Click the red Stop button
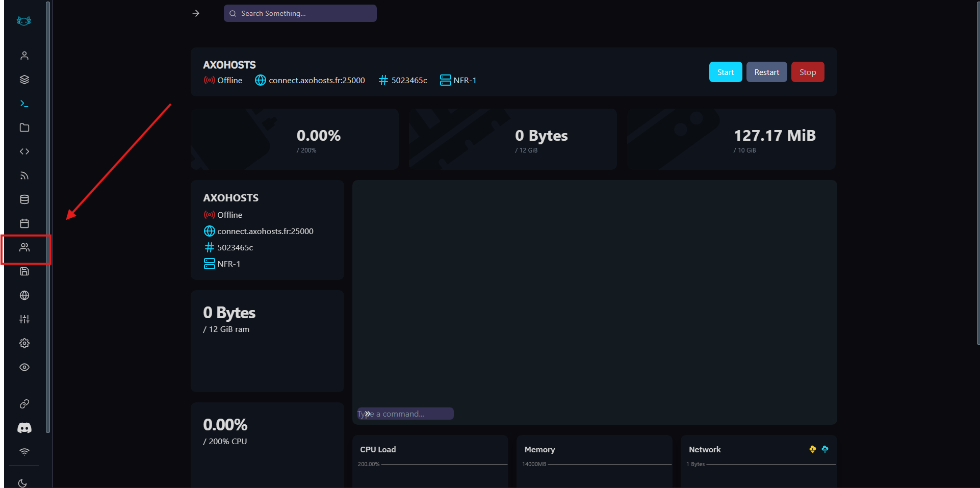The image size is (980, 488). [807, 72]
